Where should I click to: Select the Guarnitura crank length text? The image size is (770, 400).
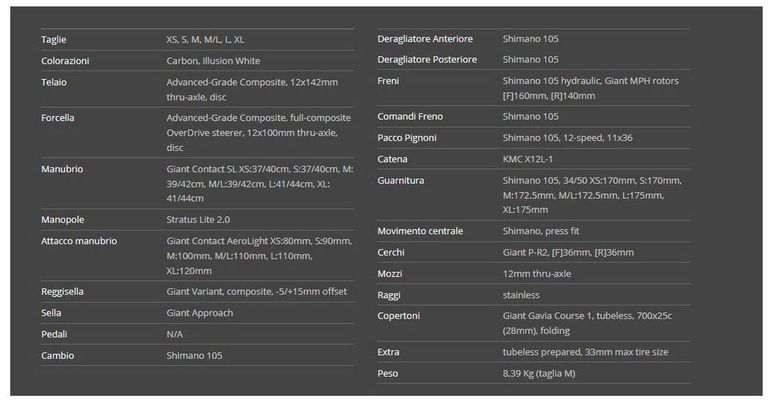pos(592,195)
